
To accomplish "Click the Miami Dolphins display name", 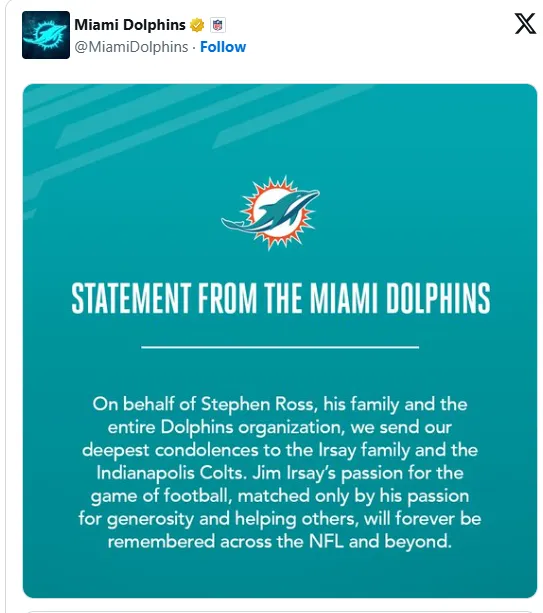I will coord(130,25).
